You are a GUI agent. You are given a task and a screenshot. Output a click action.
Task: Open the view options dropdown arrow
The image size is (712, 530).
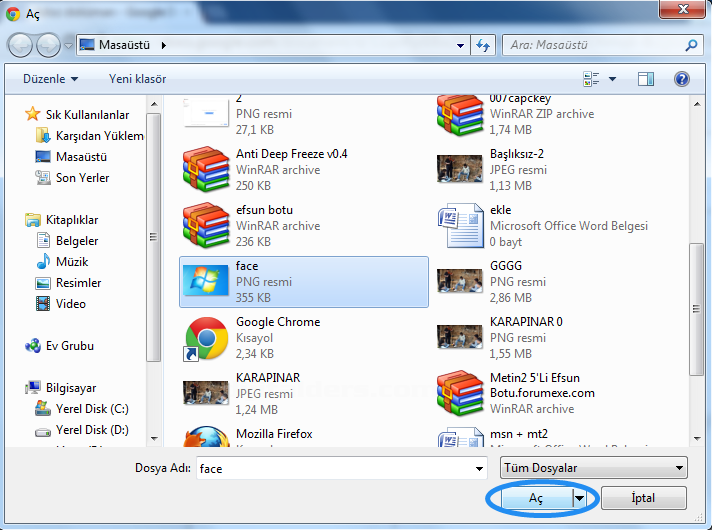613,79
